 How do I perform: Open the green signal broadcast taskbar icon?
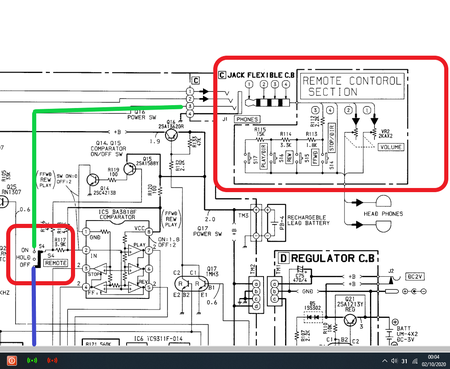coord(32,360)
